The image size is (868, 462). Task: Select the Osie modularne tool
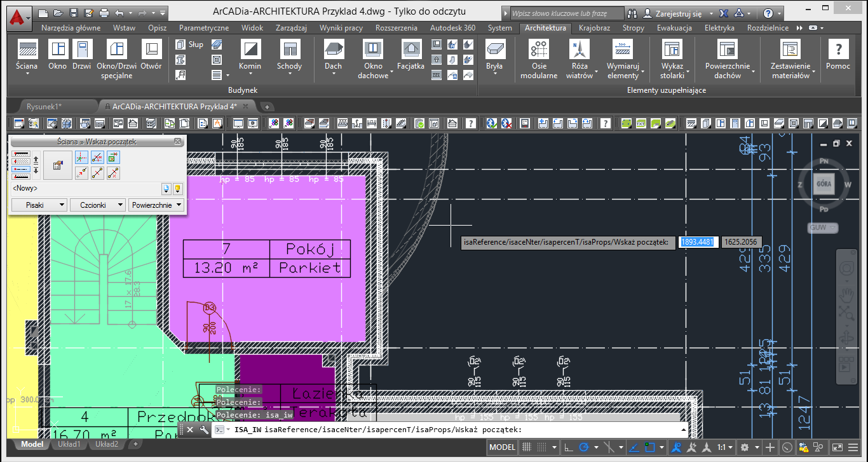tap(539, 59)
